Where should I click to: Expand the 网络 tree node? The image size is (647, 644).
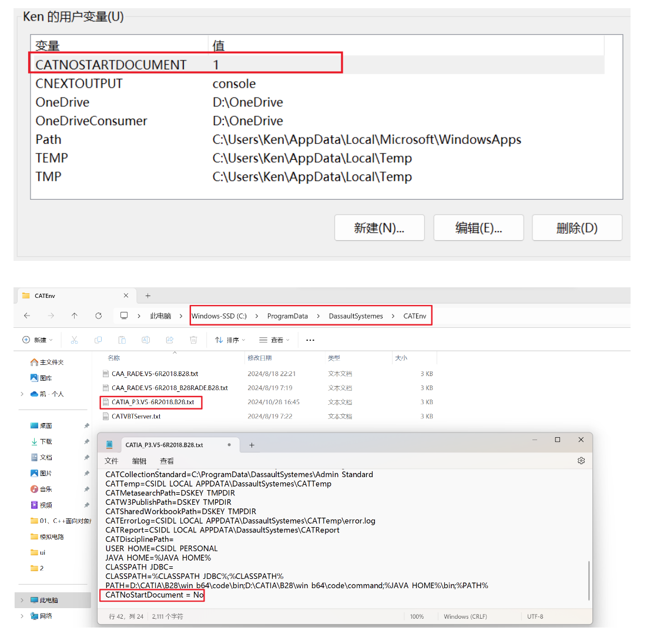[x=22, y=616]
